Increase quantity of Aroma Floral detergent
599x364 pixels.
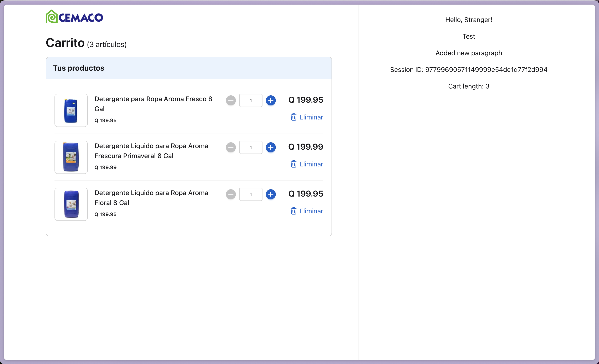(x=271, y=194)
